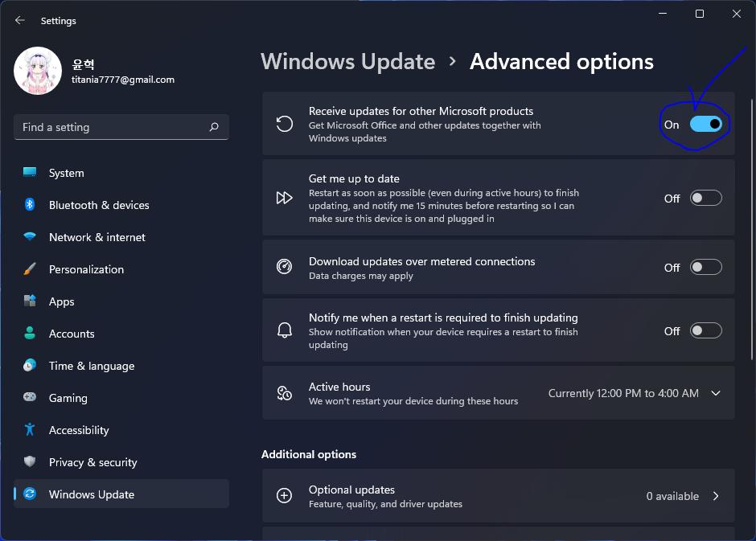Click the "0 available" text
This screenshot has width=756, height=541.
[672, 496]
